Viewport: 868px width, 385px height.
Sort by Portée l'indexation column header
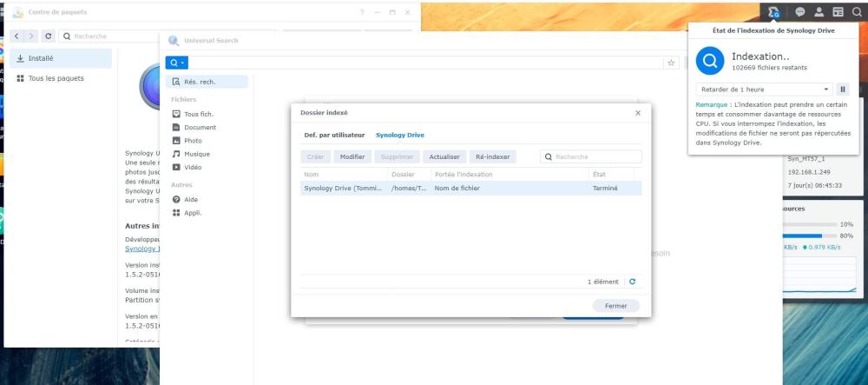click(510, 175)
